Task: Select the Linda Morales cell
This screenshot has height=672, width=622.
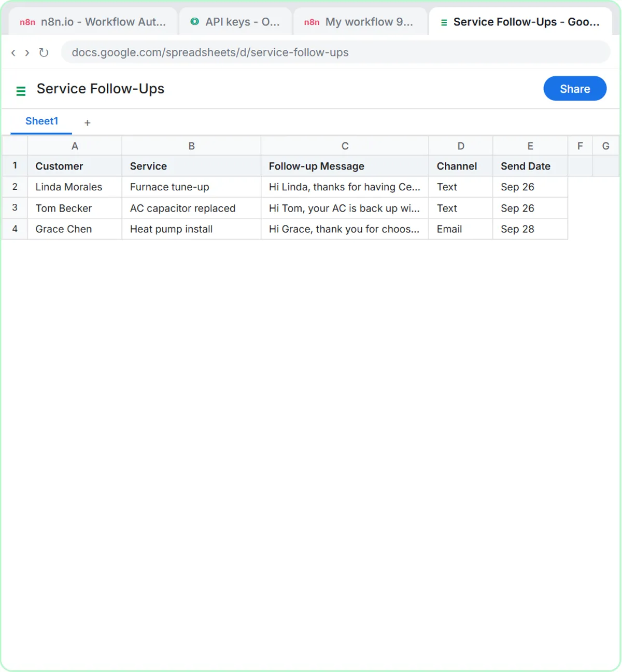Action: tap(75, 187)
